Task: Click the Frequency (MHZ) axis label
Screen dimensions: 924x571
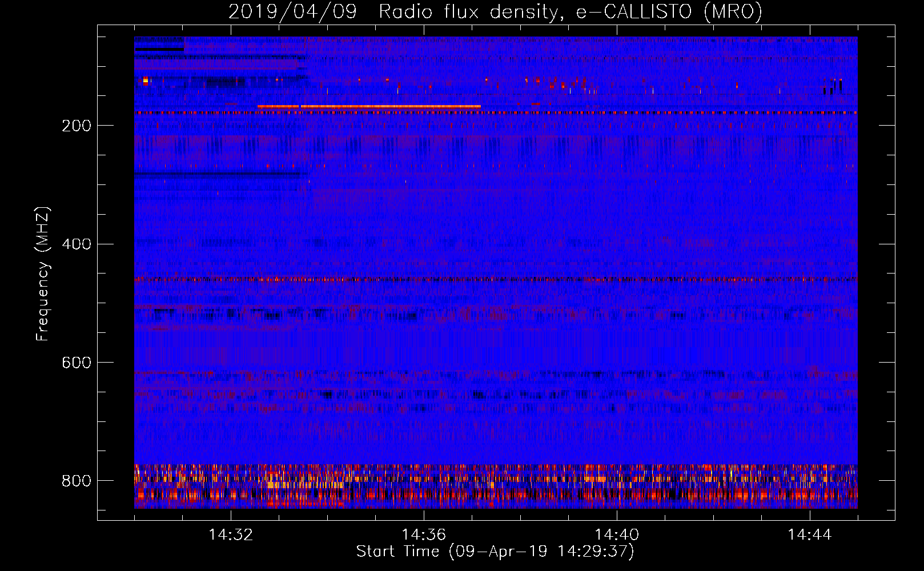Action: pos(42,274)
